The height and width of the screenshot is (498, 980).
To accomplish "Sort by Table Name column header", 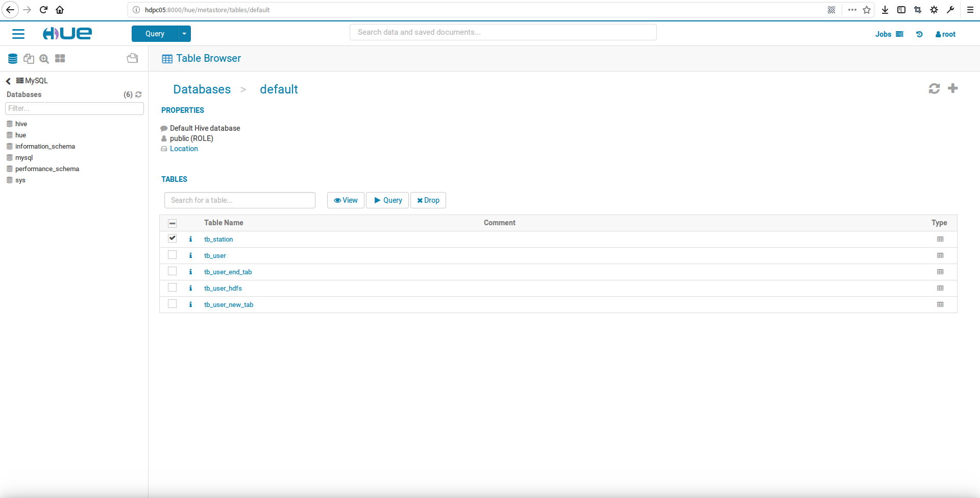I will (x=224, y=223).
